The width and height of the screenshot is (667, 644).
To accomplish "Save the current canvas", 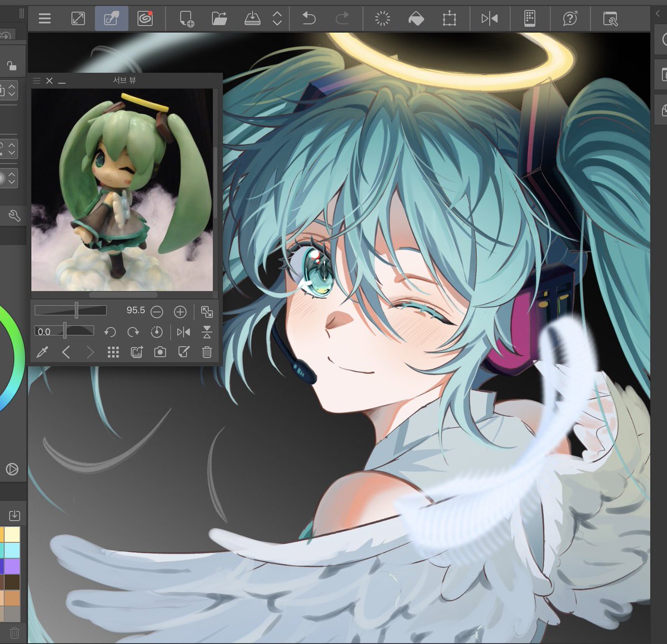I will tap(252, 19).
